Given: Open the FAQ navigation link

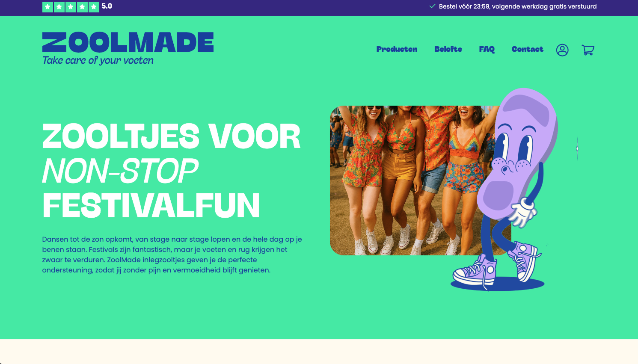Looking at the screenshot, I should click(x=487, y=49).
